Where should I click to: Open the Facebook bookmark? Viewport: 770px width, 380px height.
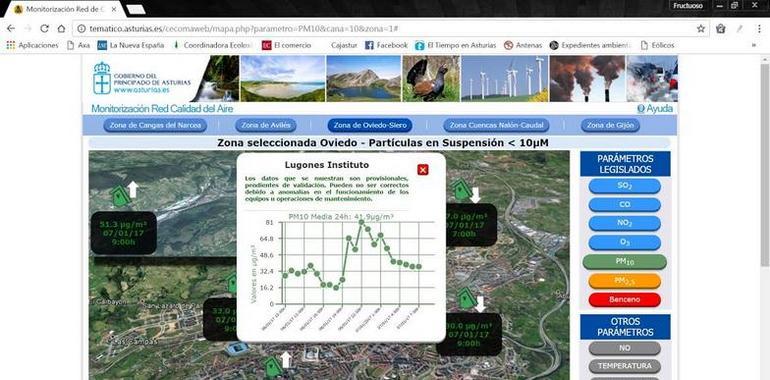pos(386,45)
